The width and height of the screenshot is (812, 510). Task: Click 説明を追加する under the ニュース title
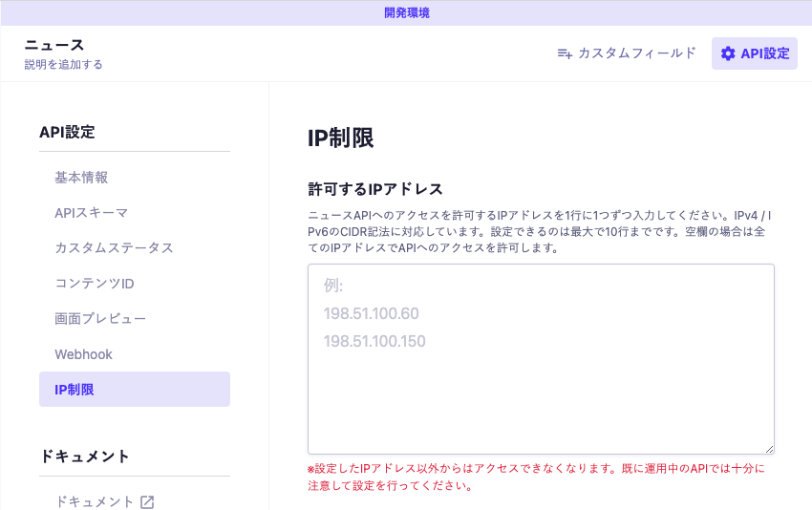point(63,65)
